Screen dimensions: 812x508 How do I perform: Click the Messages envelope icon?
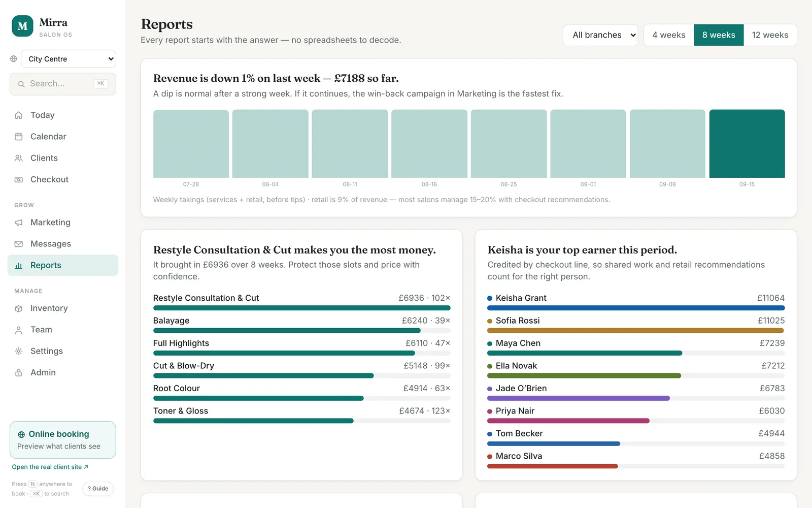19,244
